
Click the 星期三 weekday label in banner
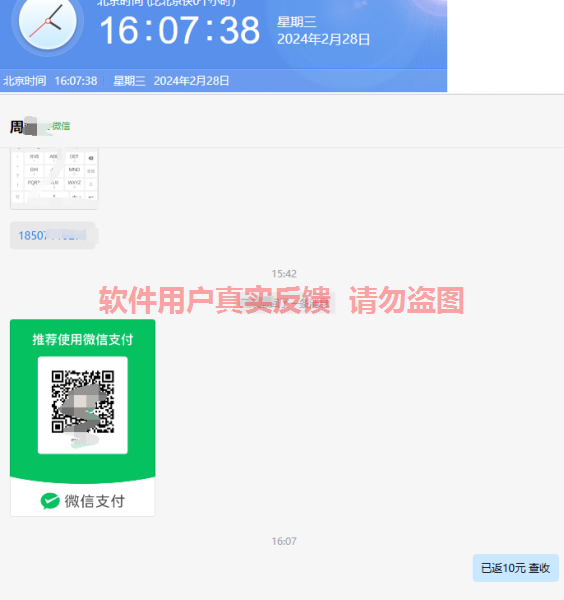(297, 22)
